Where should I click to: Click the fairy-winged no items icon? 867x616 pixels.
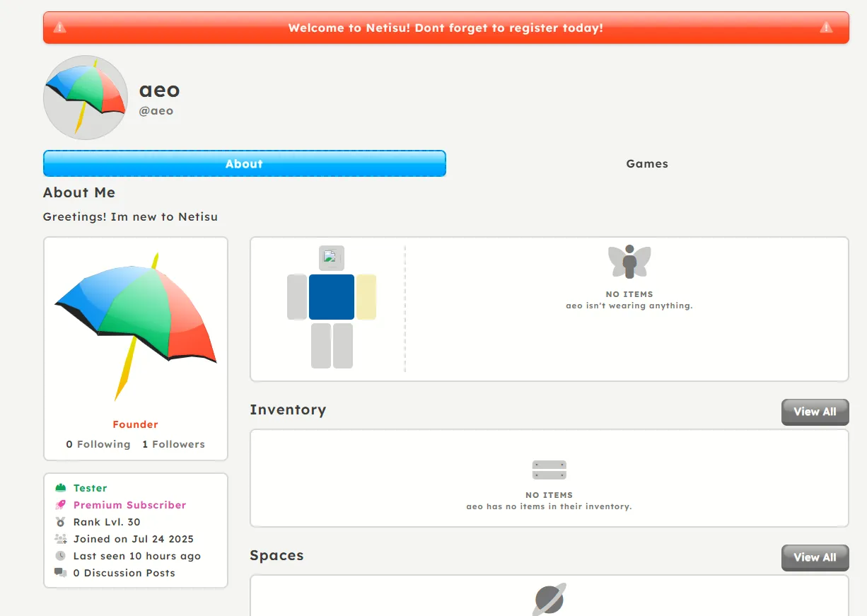629,262
